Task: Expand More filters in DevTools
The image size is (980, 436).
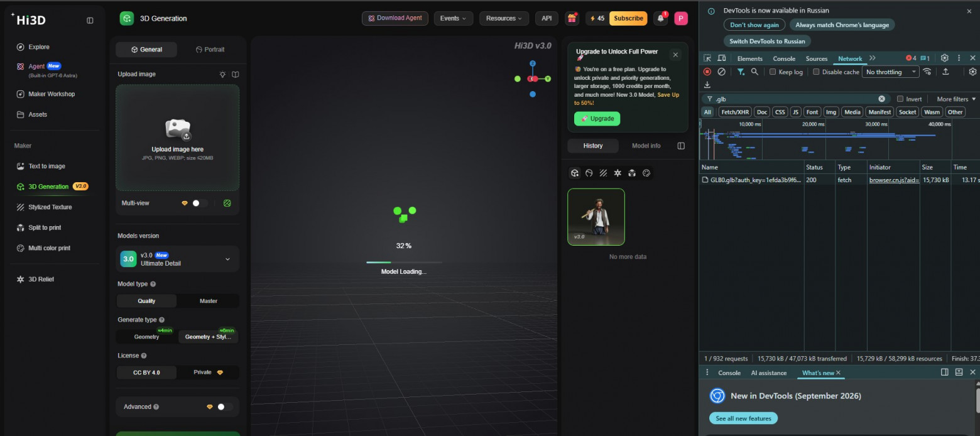Action: (x=956, y=99)
